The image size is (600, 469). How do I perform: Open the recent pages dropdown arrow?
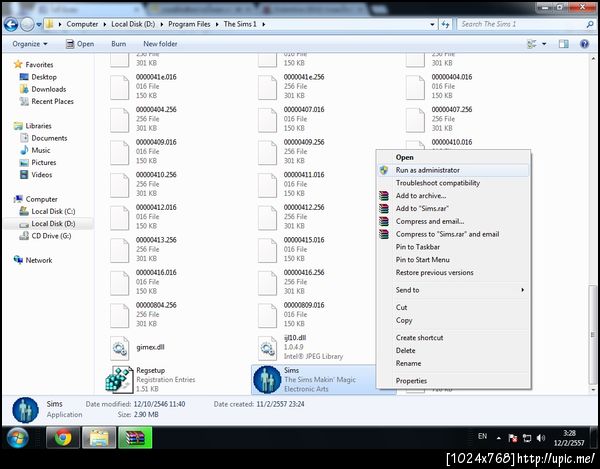[39, 25]
